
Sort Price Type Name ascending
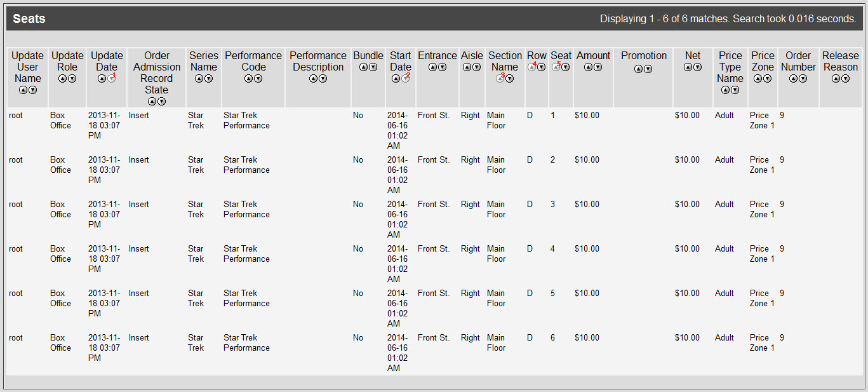726,90
